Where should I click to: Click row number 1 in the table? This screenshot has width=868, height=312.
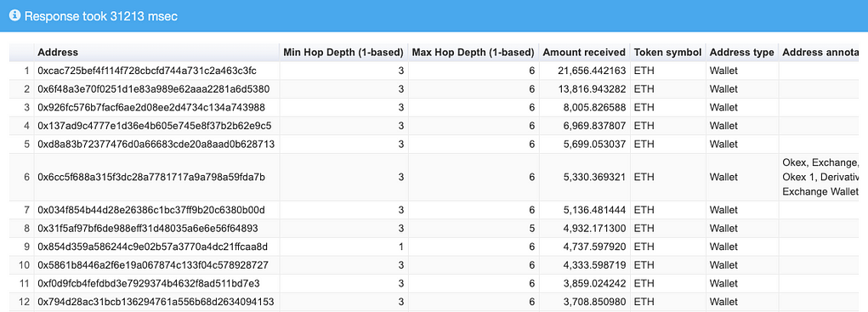click(x=27, y=71)
